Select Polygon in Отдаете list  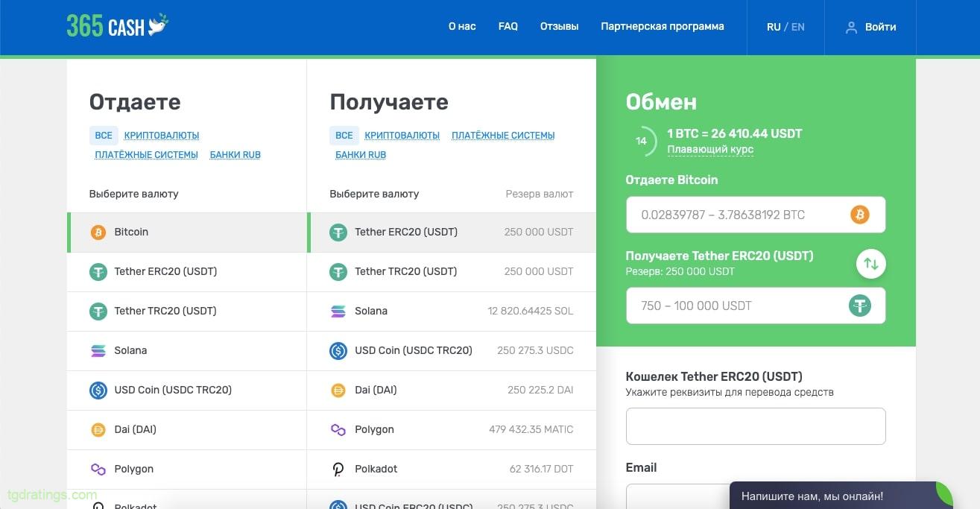coord(186,470)
